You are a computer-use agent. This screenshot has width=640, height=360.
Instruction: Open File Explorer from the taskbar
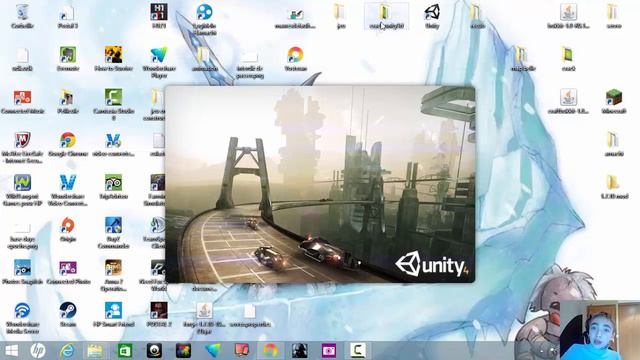[95, 351]
